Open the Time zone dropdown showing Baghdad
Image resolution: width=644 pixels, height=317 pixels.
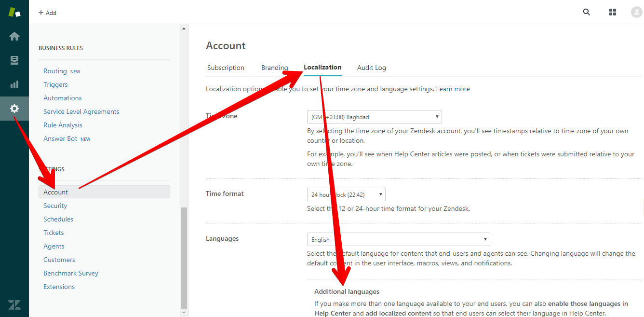pos(374,117)
